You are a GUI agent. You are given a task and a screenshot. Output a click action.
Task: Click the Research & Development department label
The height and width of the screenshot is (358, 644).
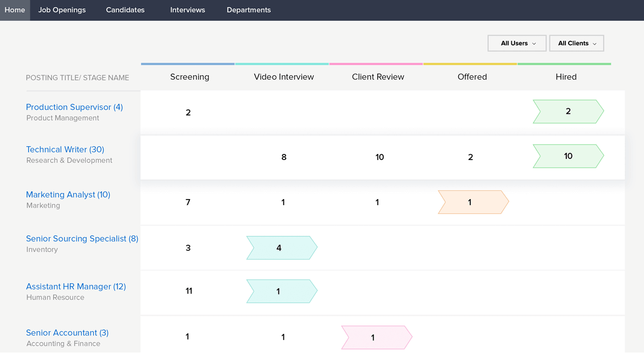(69, 160)
